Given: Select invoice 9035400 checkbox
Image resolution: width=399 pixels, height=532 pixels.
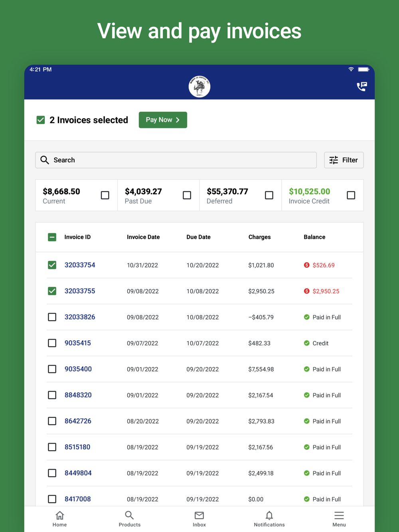Looking at the screenshot, I should pos(52,369).
